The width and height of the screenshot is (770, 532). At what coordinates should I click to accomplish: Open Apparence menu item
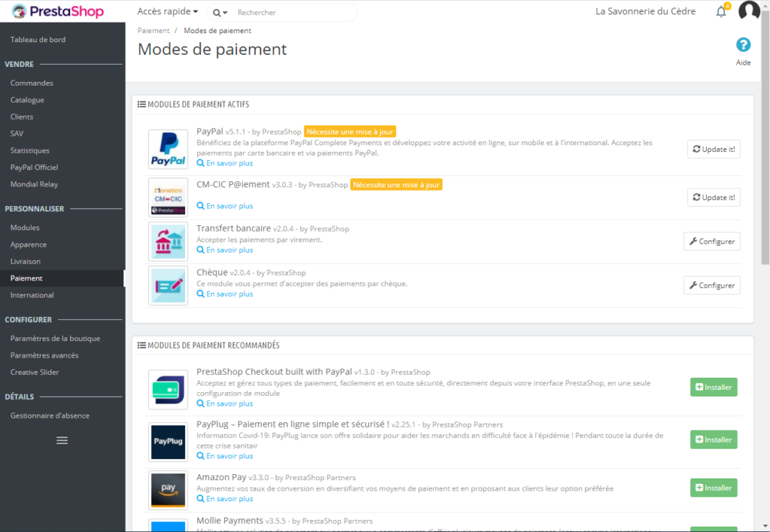[x=29, y=244]
